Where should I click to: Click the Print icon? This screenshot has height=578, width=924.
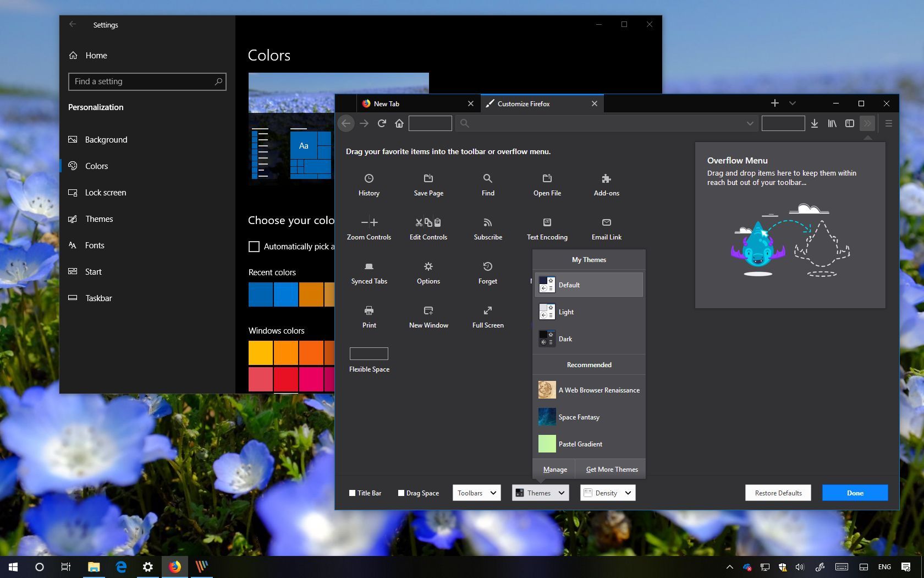[x=369, y=310]
